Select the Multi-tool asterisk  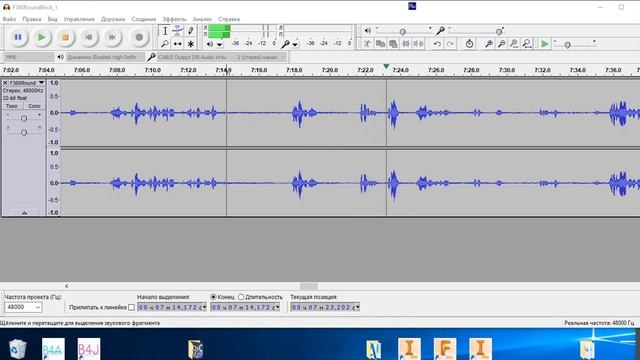tap(191, 43)
